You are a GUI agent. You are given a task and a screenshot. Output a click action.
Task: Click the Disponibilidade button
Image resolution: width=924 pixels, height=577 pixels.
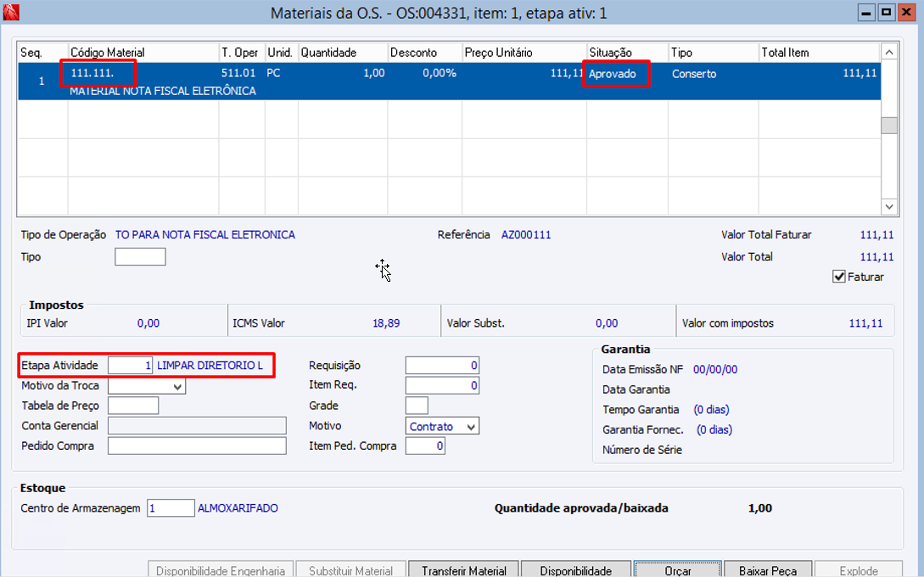576,570
